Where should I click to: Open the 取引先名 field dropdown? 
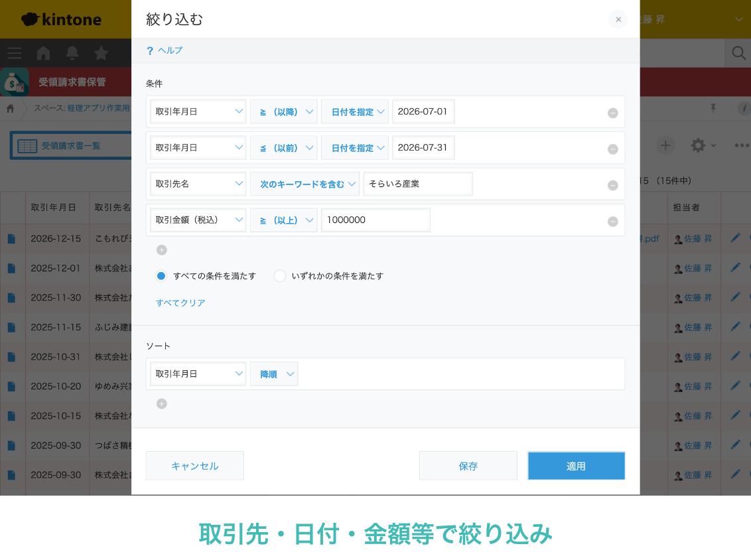tap(198, 184)
